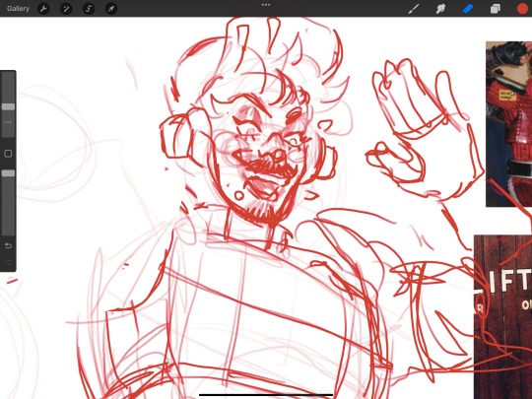532x399 pixels.
Task: Tap the square modify button in sidebar
Action: click(8, 154)
